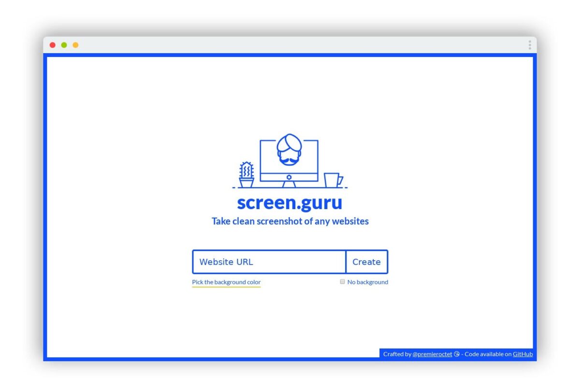The image size is (580, 392).
Task: Open the GitHub link in footer
Action: click(523, 354)
